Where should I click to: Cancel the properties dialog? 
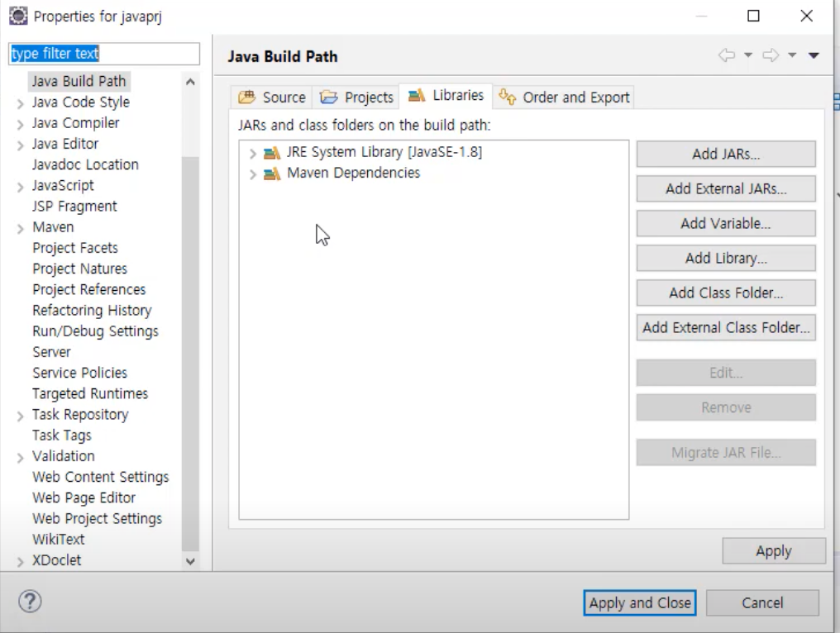762,603
